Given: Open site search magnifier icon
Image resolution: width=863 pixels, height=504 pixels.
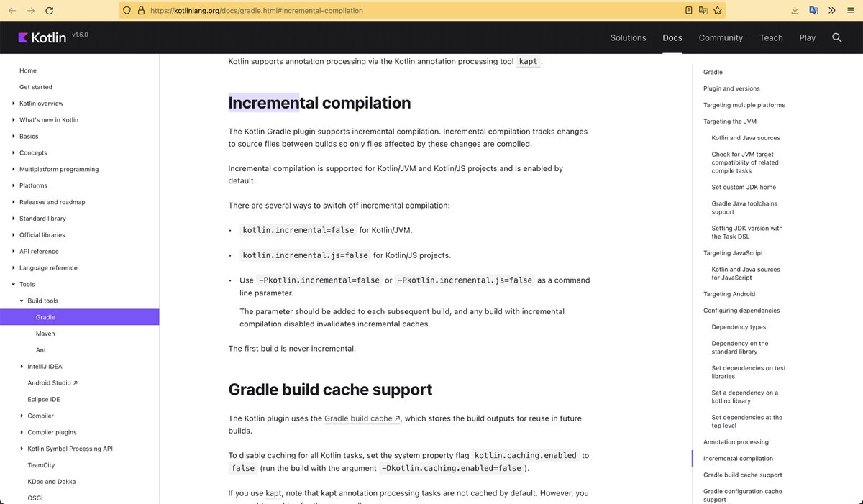Looking at the screenshot, I should 837,37.
